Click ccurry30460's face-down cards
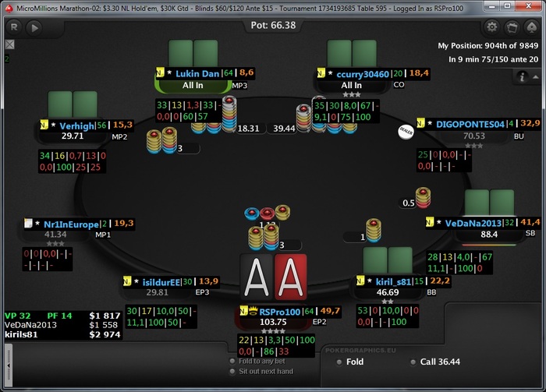The height and width of the screenshot is (392, 546). tap(352, 53)
